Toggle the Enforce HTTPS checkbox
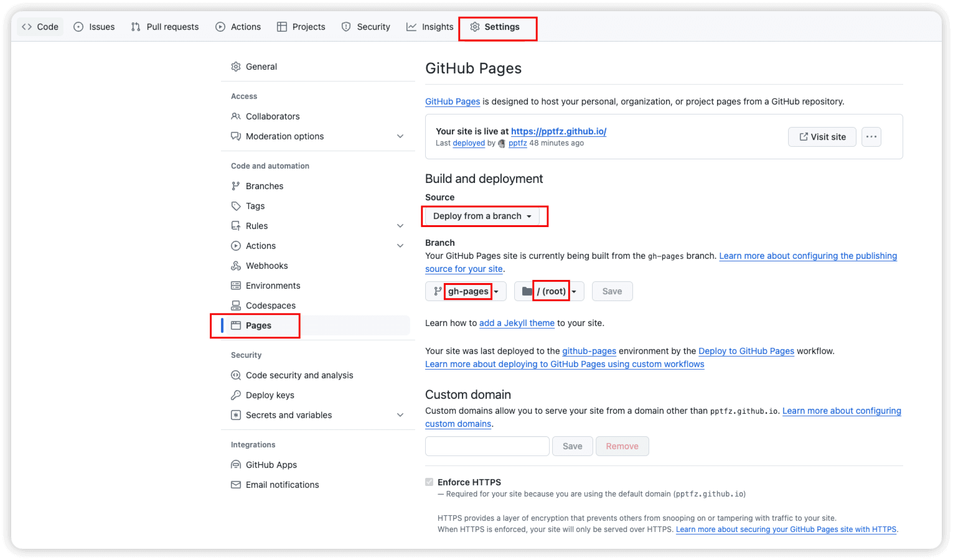This screenshot has height=560, width=953. coord(430,482)
